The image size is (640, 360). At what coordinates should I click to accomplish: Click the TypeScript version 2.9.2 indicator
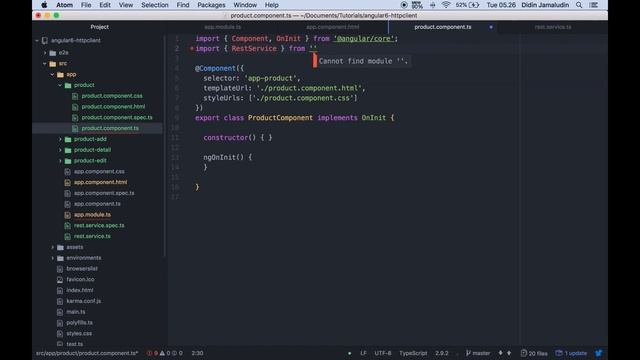(442, 353)
